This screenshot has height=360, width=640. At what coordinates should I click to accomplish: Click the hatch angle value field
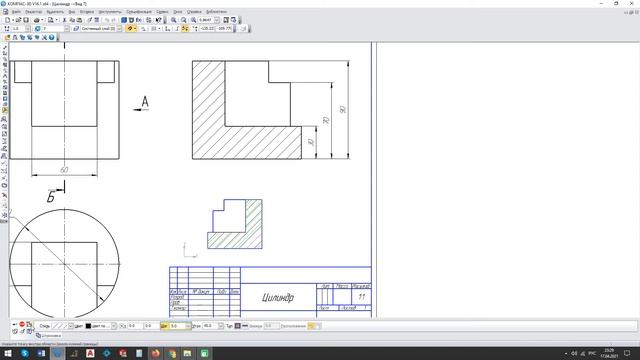pyautogui.click(x=210, y=326)
